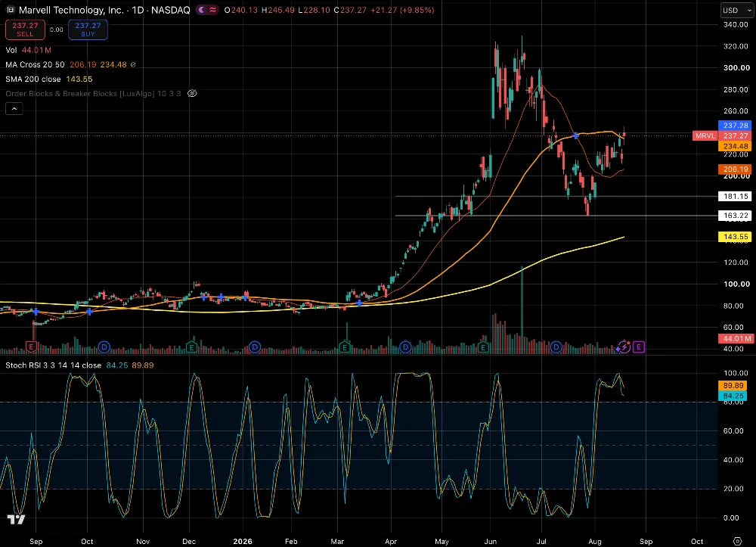Screen dimensions: 756x547
Task: Open the USD currency dropdown
Action: coord(736,10)
